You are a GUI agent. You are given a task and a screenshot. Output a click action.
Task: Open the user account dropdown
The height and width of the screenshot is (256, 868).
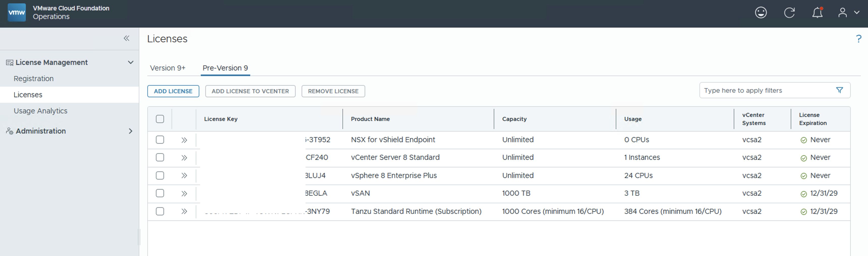(848, 13)
